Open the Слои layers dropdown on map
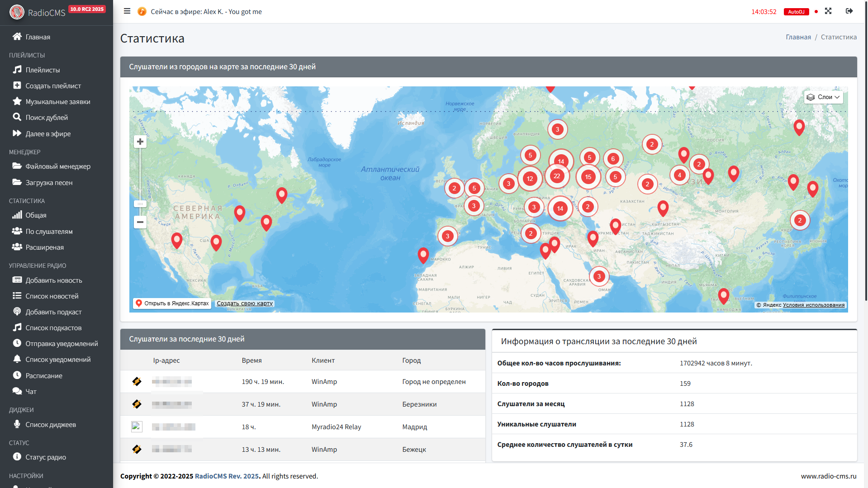868x488 pixels. pos(823,97)
